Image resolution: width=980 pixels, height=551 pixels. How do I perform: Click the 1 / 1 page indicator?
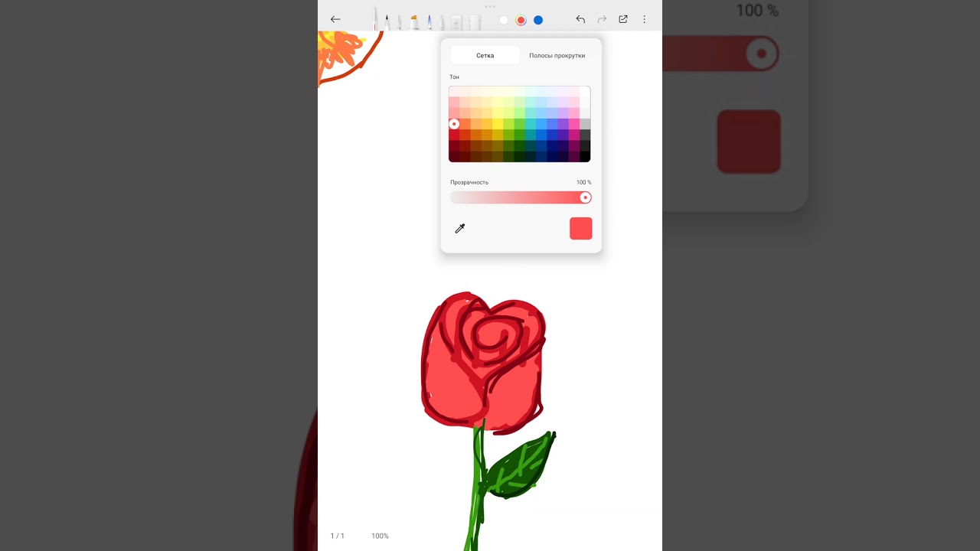click(338, 536)
